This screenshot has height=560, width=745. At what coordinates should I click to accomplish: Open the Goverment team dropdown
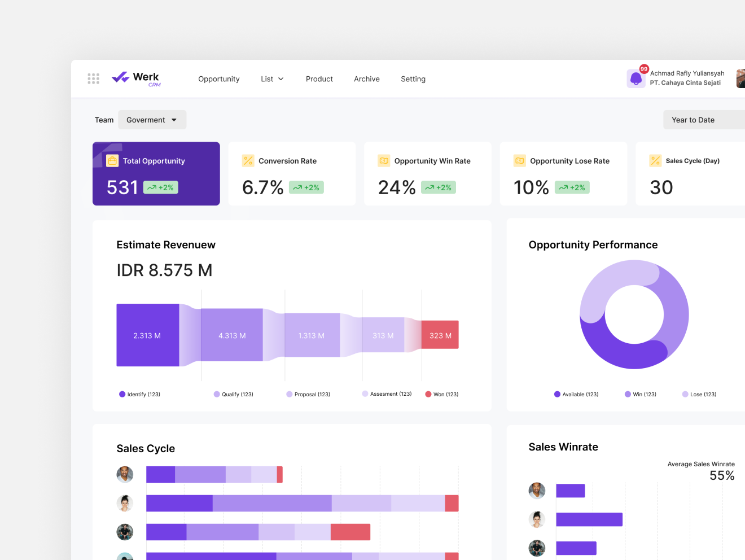[x=152, y=120]
